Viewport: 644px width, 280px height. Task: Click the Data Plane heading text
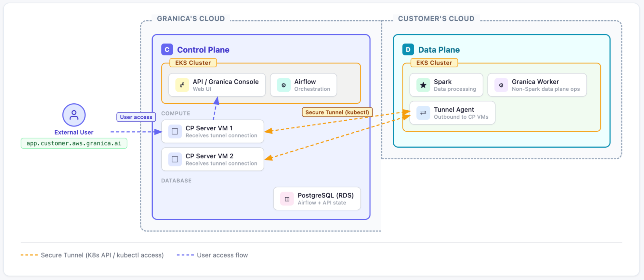[x=439, y=50]
